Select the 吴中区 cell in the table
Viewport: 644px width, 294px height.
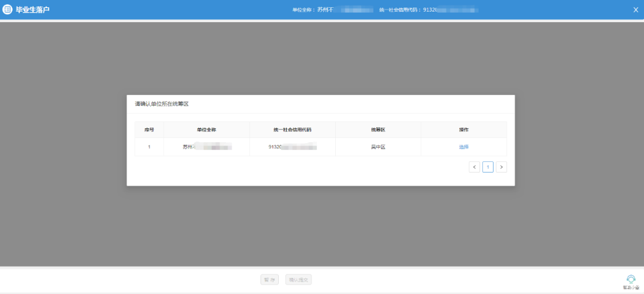click(x=378, y=147)
